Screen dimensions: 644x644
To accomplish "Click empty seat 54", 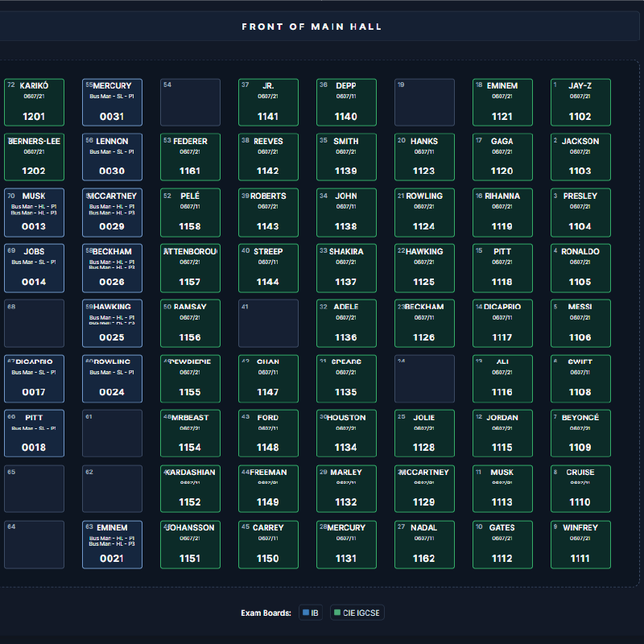I will tap(190, 102).
